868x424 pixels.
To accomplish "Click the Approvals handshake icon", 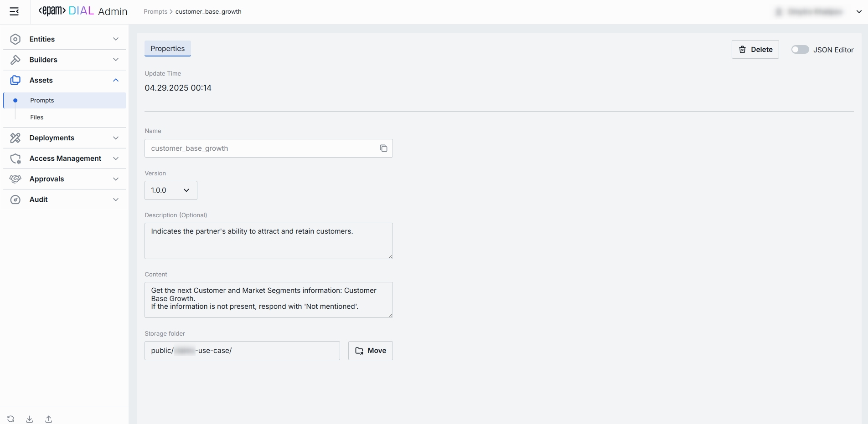I will [x=15, y=179].
